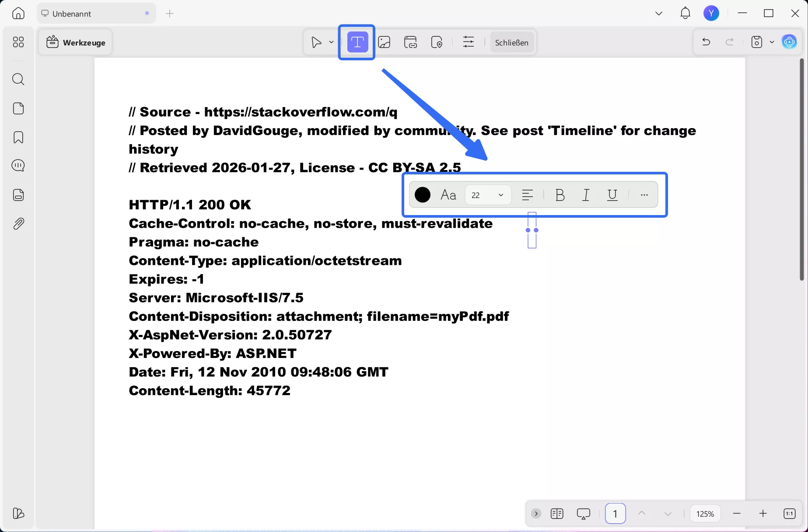Open the stamp location tool
Image resolution: width=808 pixels, height=532 pixels.
point(437,42)
